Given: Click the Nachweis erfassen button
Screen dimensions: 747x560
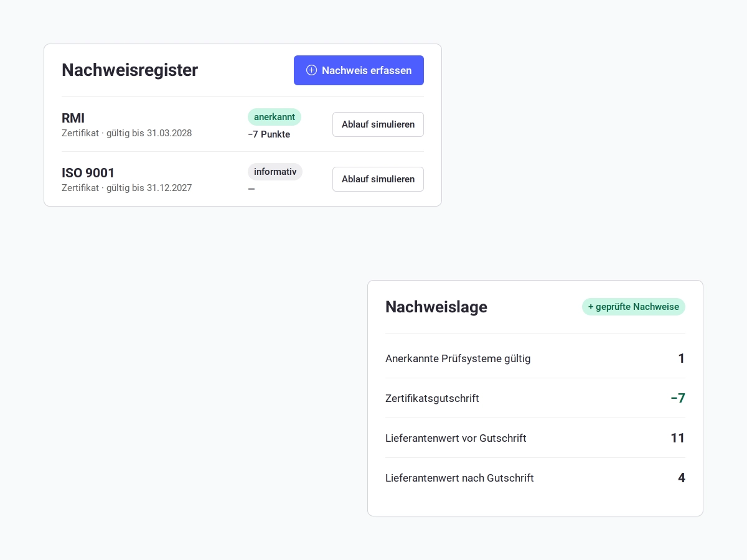Looking at the screenshot, I should pos(359,70).
